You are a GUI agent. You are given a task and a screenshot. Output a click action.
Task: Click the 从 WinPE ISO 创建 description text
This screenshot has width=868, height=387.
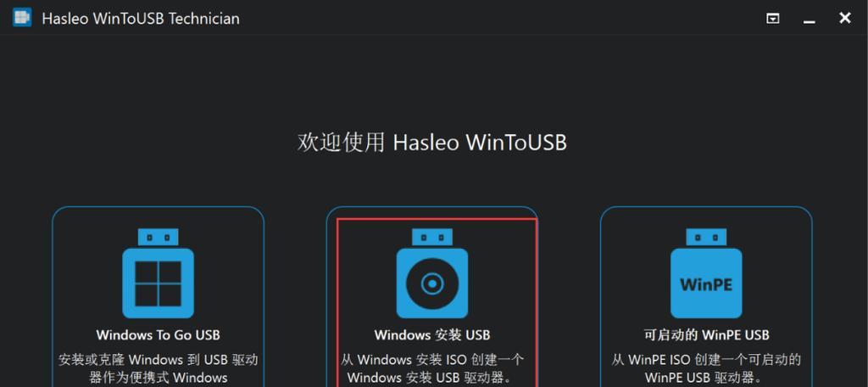point(706,368)
